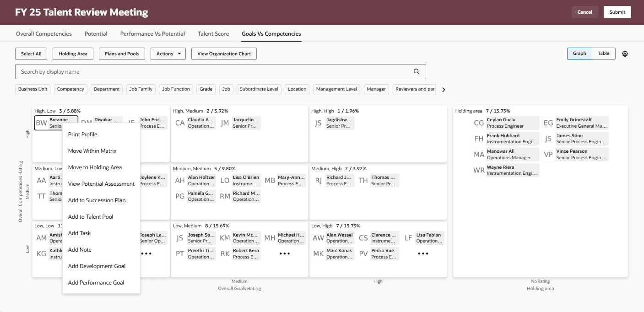Select EG avatar for Emily Grindstaff
The image size is (644, 312).
[548, 123]
